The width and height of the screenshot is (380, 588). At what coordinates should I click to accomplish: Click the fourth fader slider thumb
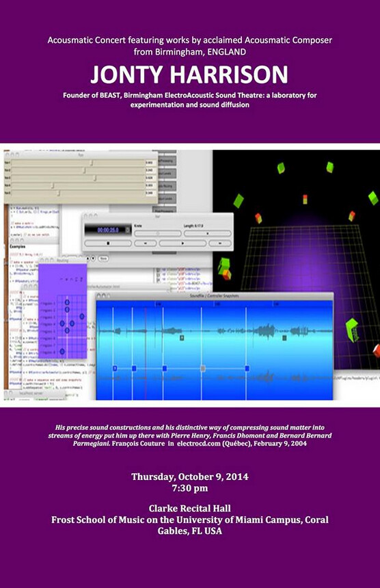point(53,185)
